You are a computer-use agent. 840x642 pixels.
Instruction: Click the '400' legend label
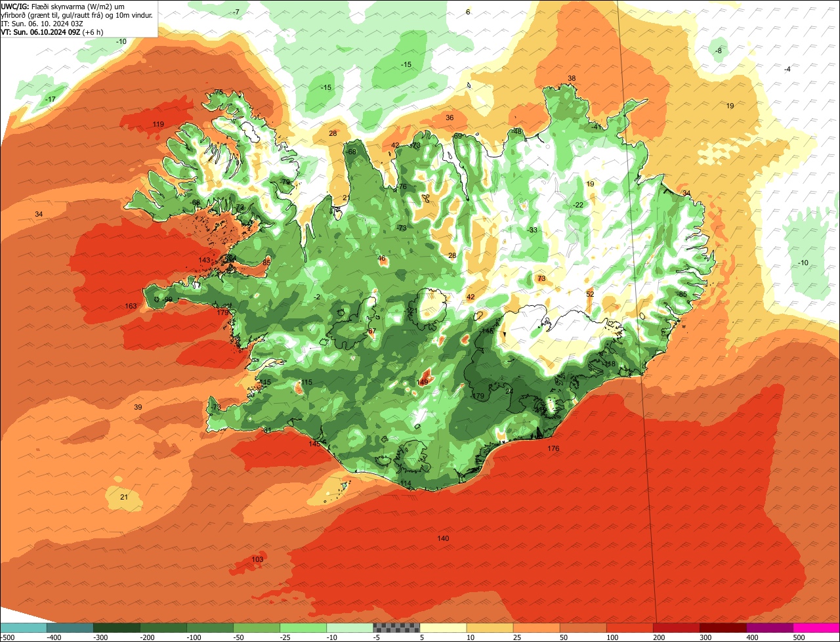[x=753, y=637]
